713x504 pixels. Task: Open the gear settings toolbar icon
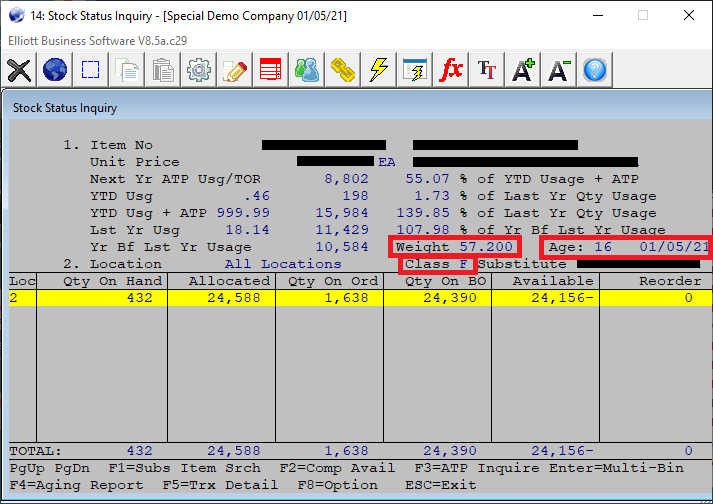tap(199, 70)
